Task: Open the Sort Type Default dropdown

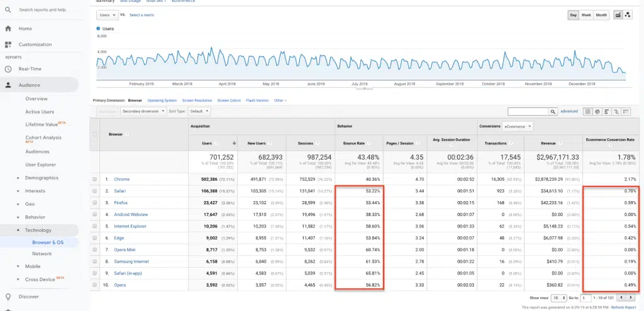Action: 199,111
